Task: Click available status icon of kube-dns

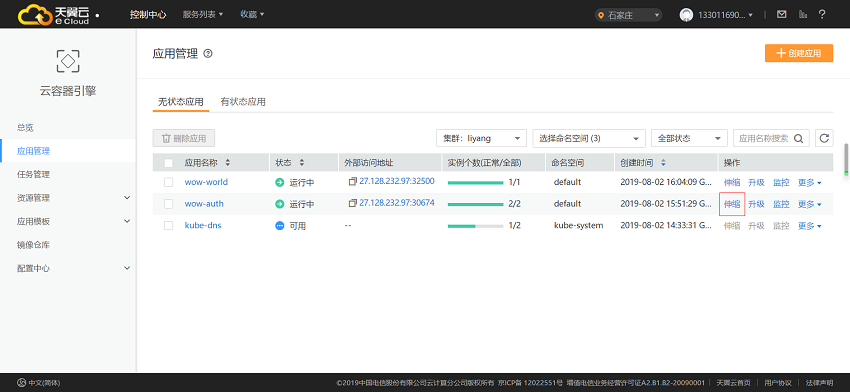Action: [x=280, y=226]
